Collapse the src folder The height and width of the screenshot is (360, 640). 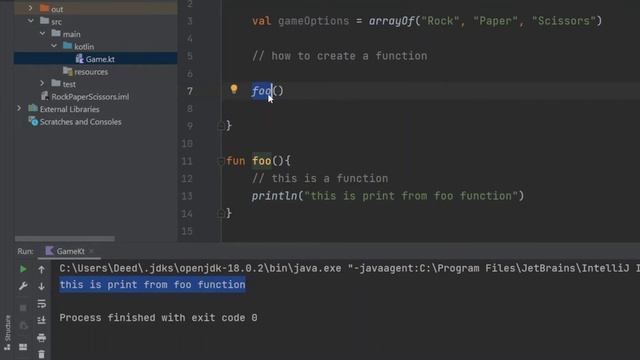tap(31, 21)
